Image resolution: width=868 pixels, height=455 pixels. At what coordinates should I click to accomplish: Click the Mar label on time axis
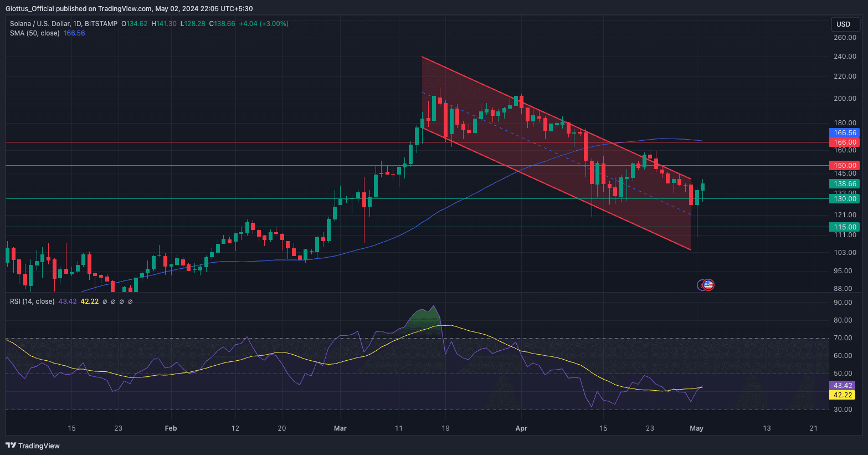pos(340,428)
